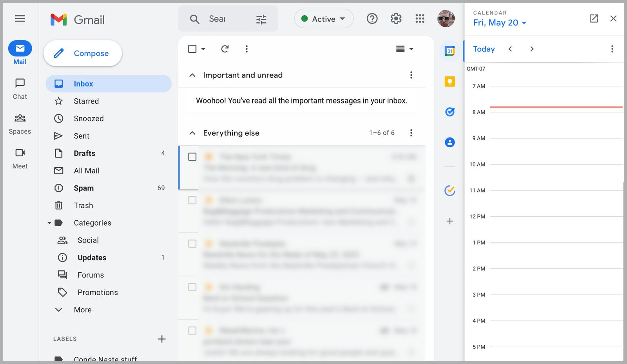This screenshot has height=364, width=627.
Task: Jump to Today in calendar
Action: 484,49
